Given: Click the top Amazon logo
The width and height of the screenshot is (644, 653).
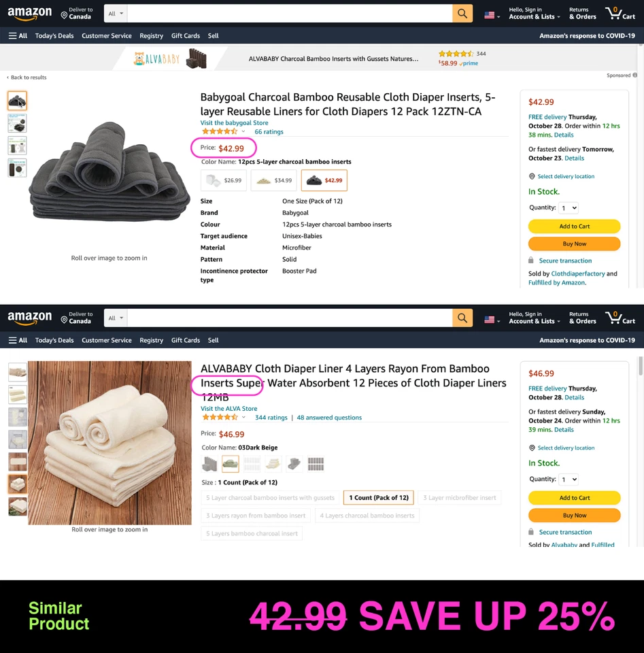Looking at the screenshot, I should [x=29, y=14].
